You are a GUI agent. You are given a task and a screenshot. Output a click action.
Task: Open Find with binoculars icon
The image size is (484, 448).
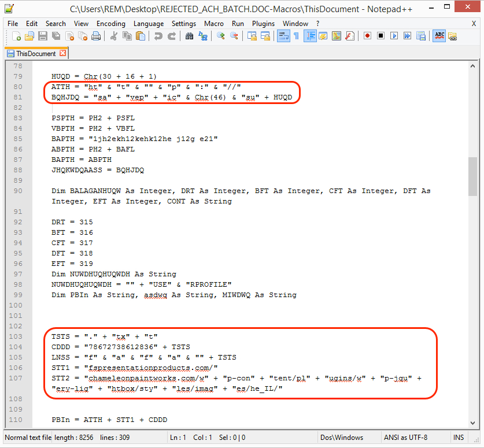[189, 36]
